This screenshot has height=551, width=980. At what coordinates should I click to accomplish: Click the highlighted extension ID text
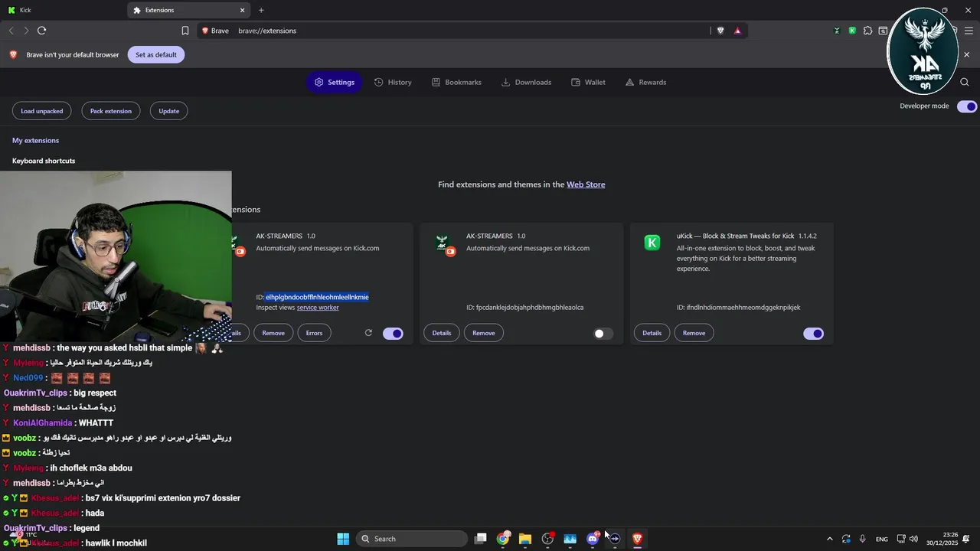317,297
